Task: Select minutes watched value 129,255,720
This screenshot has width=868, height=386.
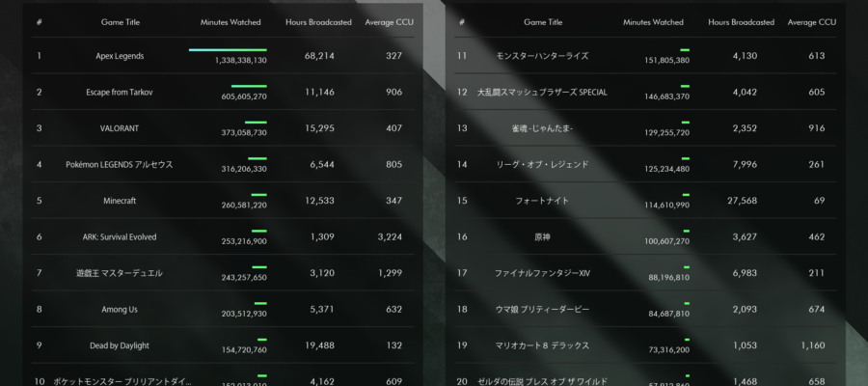Action: click(667, 133)
